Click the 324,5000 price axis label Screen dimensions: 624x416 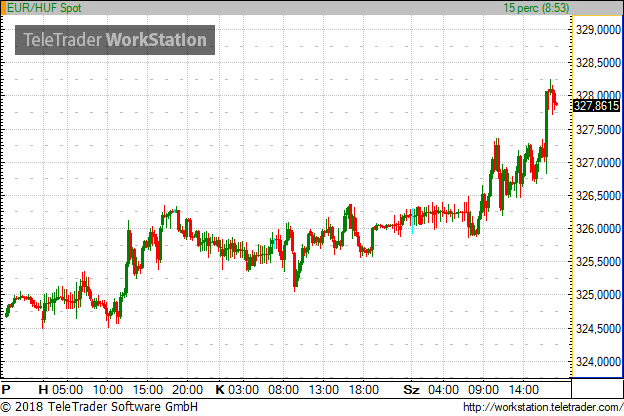(x=598, y=328)
